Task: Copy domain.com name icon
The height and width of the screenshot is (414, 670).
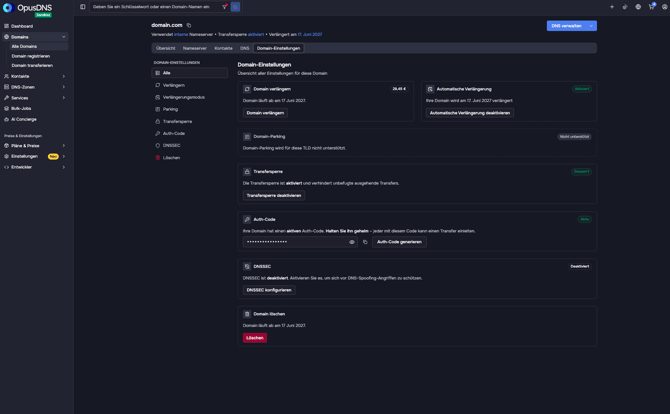Action: (x=189, y=25)
